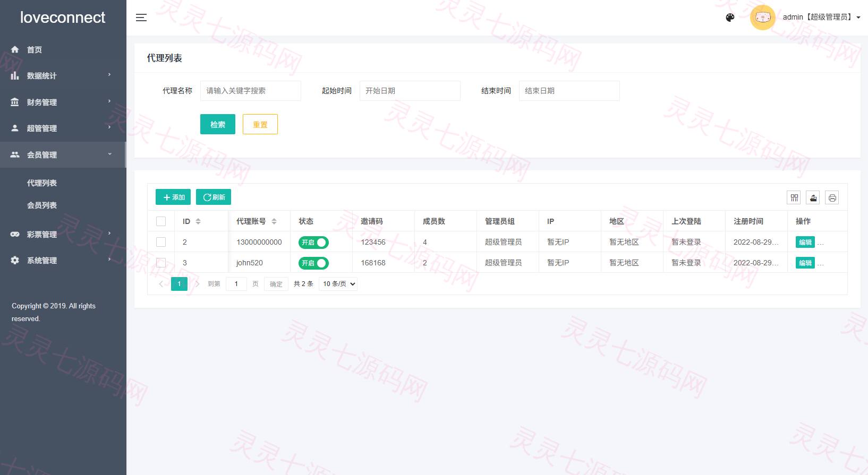Click the admin avatar picture
This screenshot has height=475, width=868.
(763, 18)
